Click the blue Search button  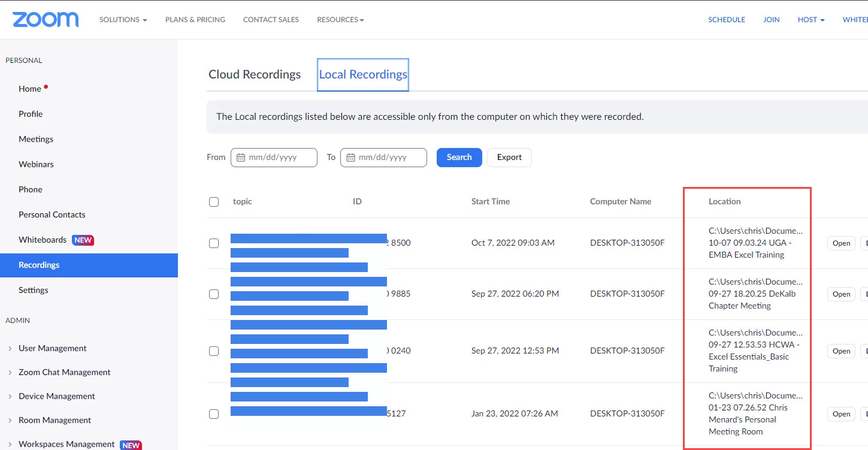tap(459, 158)
